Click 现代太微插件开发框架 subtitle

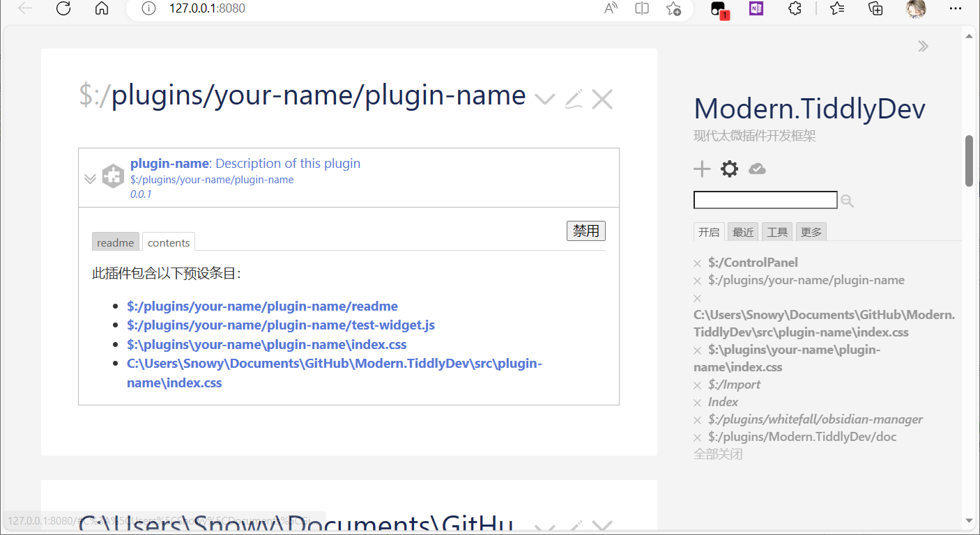[755, 136]
